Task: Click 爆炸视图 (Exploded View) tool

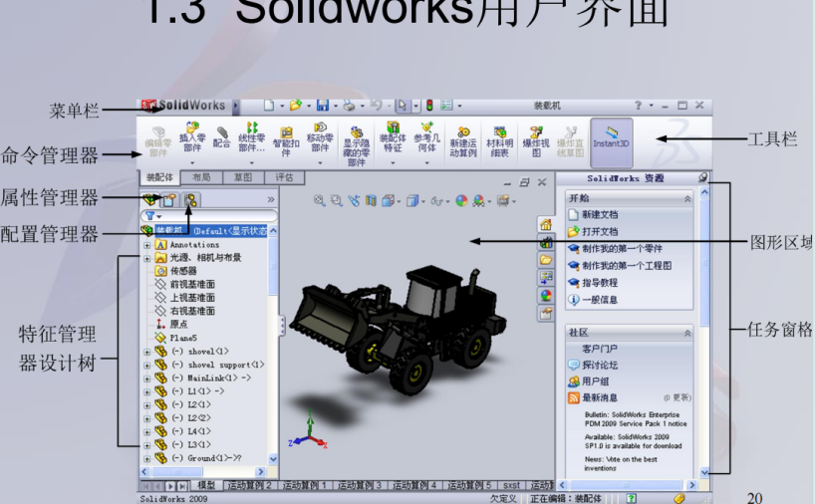Action: pos(536,141)
